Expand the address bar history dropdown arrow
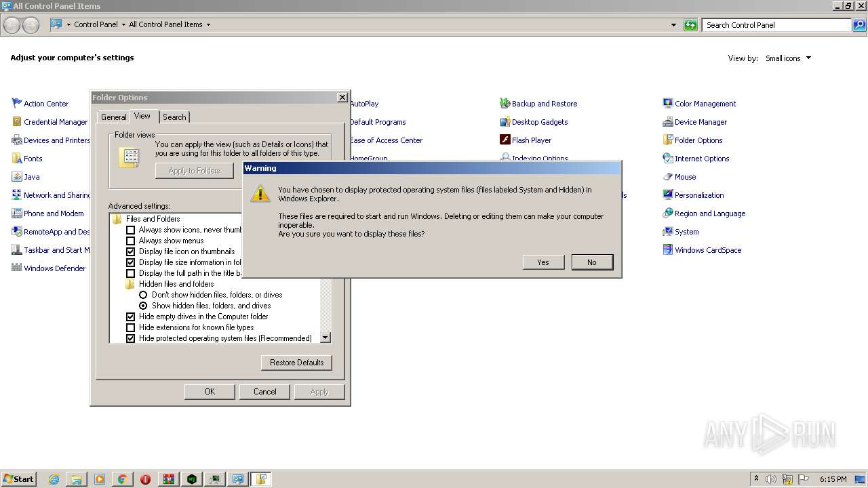The image size is (868, 488). tap(673, 25)
